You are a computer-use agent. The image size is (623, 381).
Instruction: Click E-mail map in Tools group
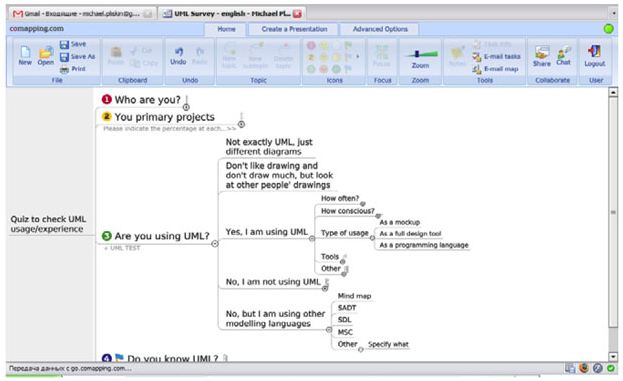[495, 69]
